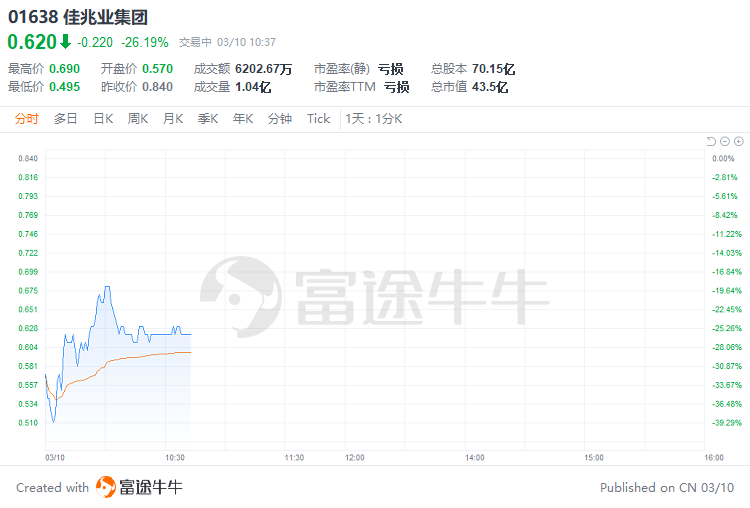
Task: Click the 0.510 y-axis price label
Action: 28,423
